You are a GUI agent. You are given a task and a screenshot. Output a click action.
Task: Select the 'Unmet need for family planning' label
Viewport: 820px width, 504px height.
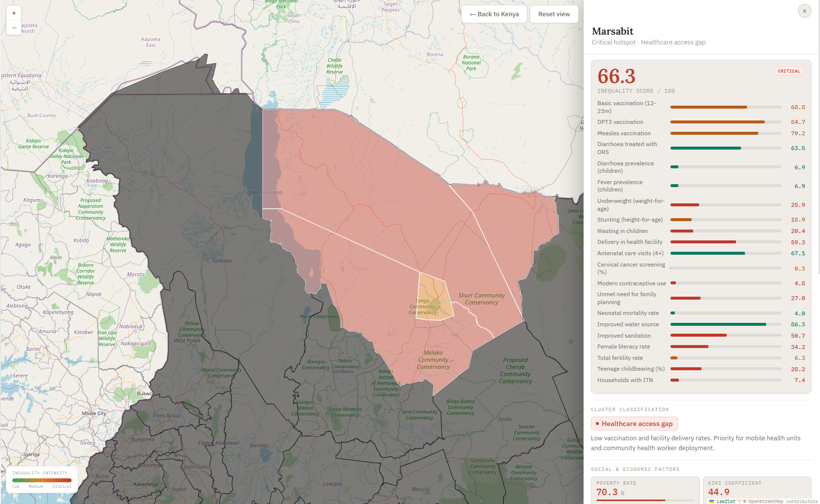click(627, 298)
